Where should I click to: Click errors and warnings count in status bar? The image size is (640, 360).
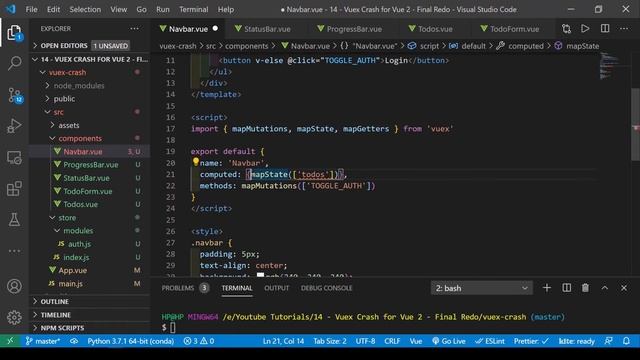[199, 341]
